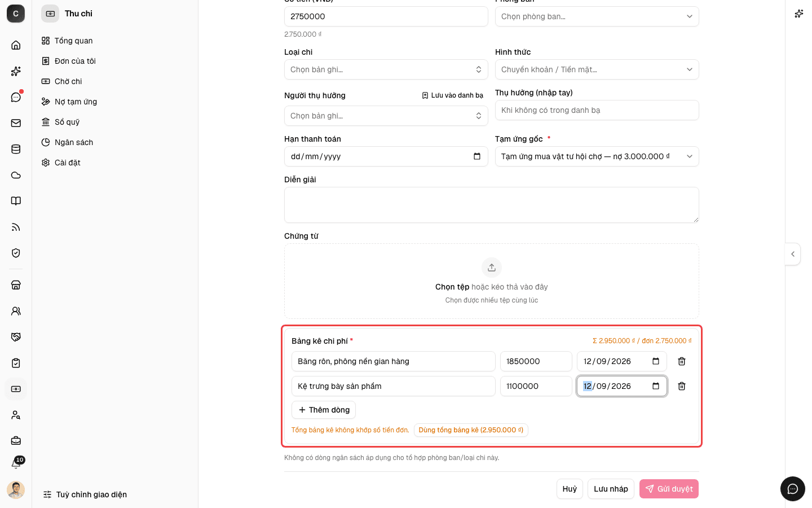Delete the "Kệ trưng bày sản phẩm" row
812x508 pixels.
click(682, 386)
